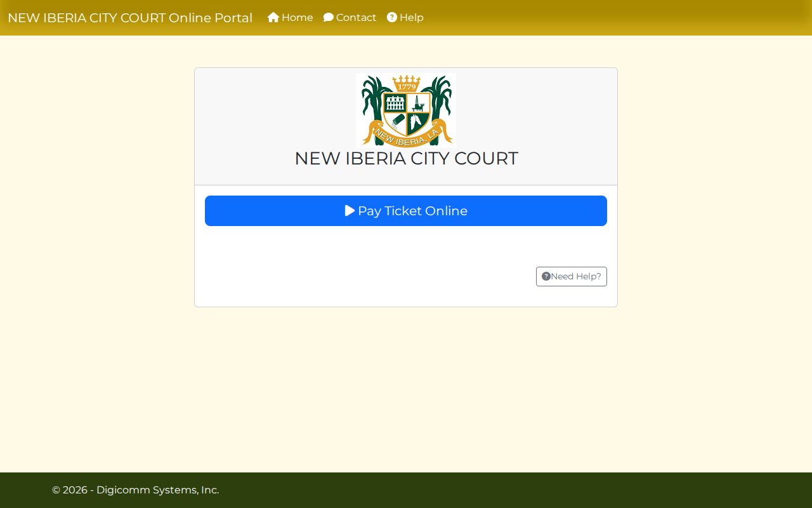This screenshot has width=812, height=508.
Task: Click the Need Help? button
Action: tap(572, 276)
